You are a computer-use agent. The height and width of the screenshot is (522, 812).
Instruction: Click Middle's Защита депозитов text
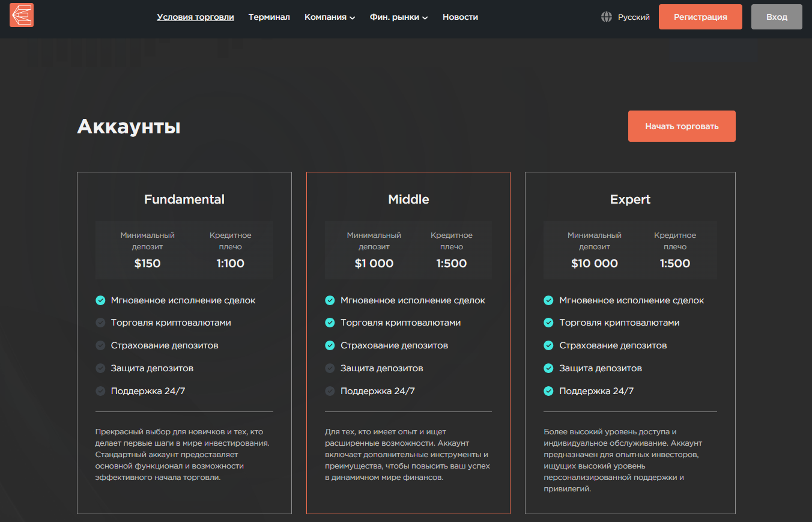(382, 368)
